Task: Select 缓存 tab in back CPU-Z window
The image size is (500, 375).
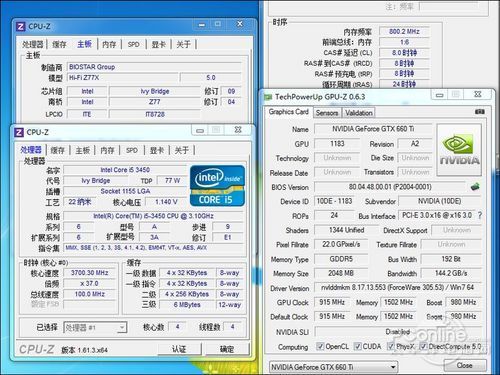Action: pyautogui.click(x=59, y=44)
